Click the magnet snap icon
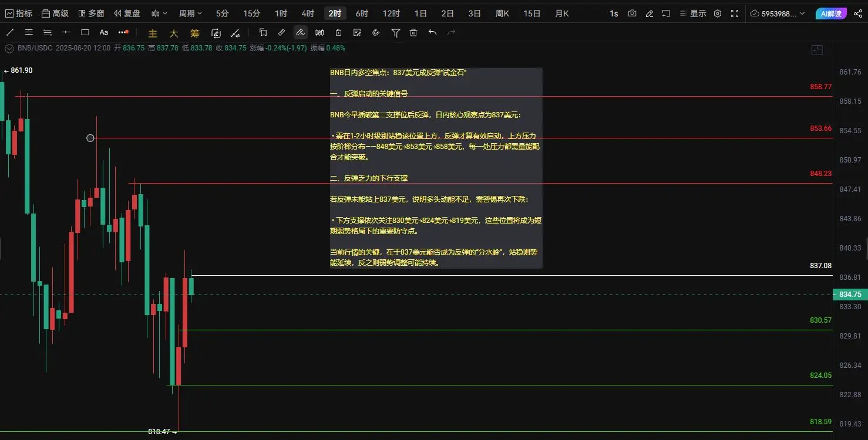Image resolution: width=868 pixels, height=440 pixels. coord(376,32)
